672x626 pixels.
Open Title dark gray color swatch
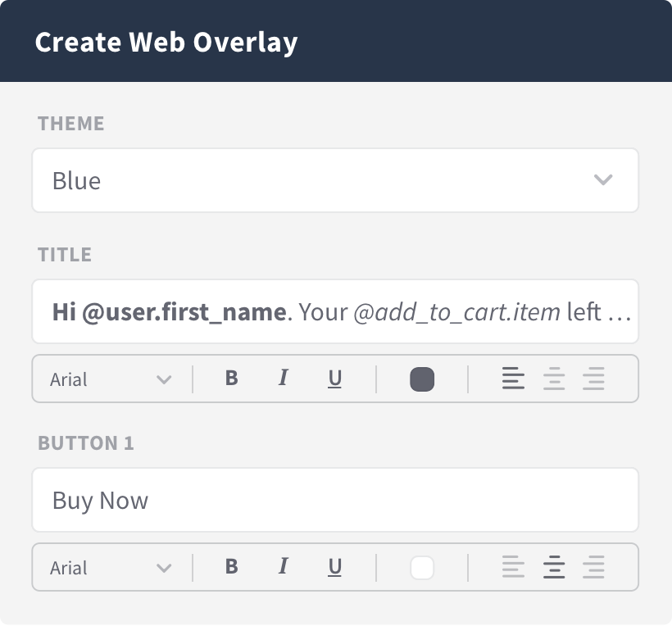click(422, 379)
